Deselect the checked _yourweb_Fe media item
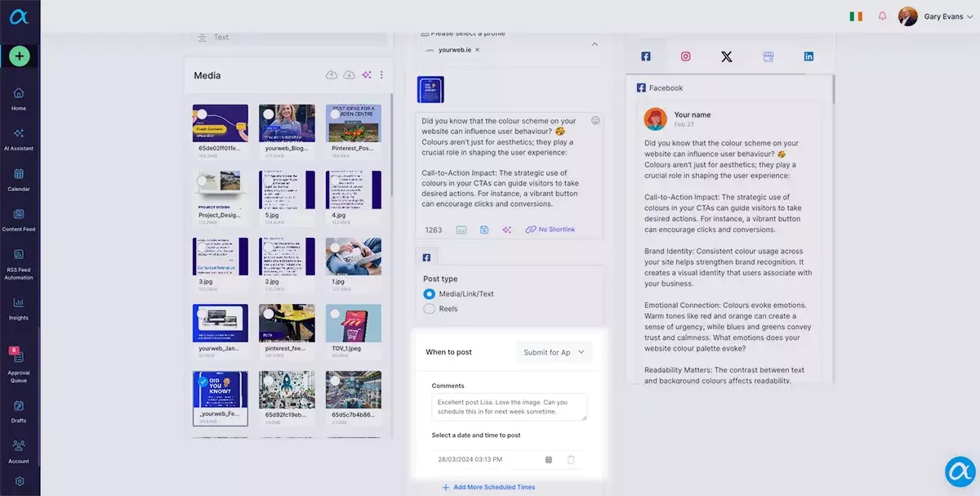The image size is (980, 496). pos(202,381)
